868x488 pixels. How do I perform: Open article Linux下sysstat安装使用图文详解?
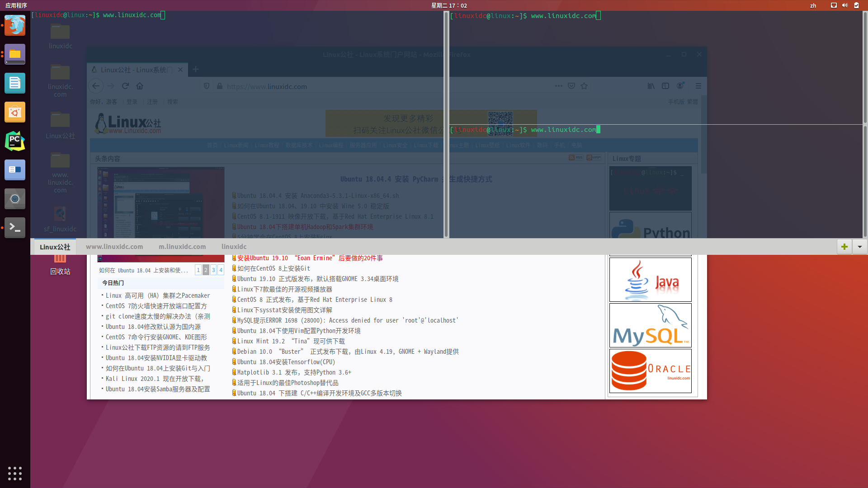coord(285,310)
